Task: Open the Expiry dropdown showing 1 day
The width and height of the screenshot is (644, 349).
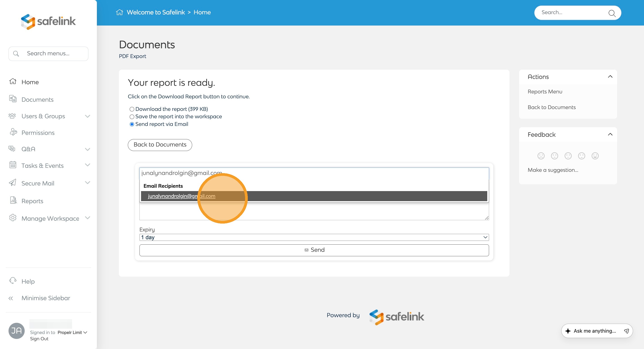Action: tap(314, 237)
